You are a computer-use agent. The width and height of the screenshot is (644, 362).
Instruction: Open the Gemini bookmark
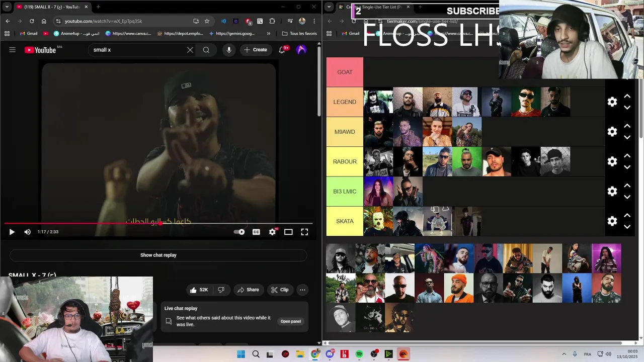231,34
